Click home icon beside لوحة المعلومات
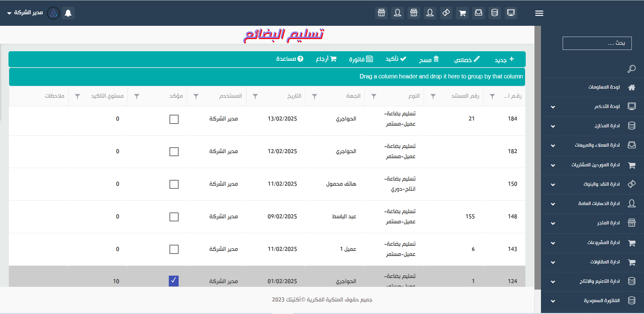 (631, 87)
